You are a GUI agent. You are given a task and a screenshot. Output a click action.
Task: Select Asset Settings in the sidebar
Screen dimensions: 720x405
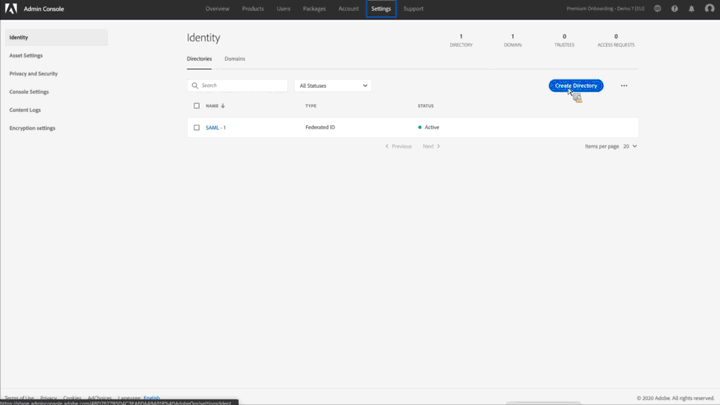tap(26, 56)
